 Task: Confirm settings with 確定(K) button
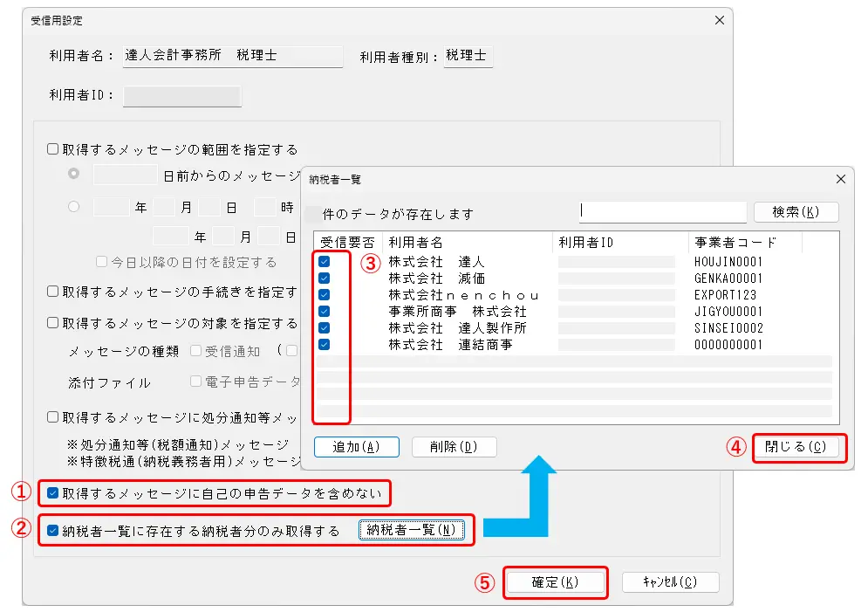tap(556, 582)
